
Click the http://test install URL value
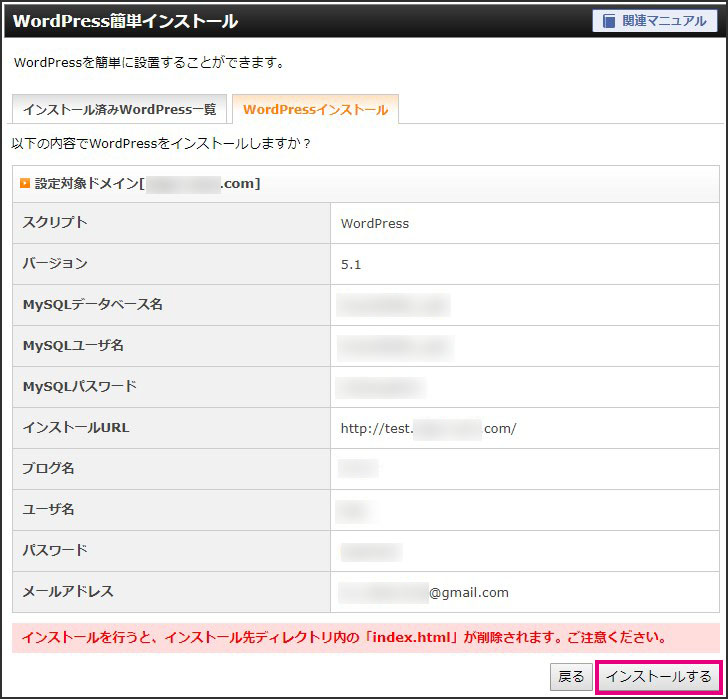point(428,428)
